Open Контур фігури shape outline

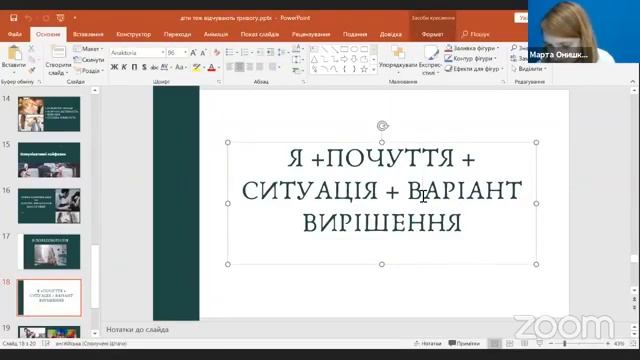[471, 59]
